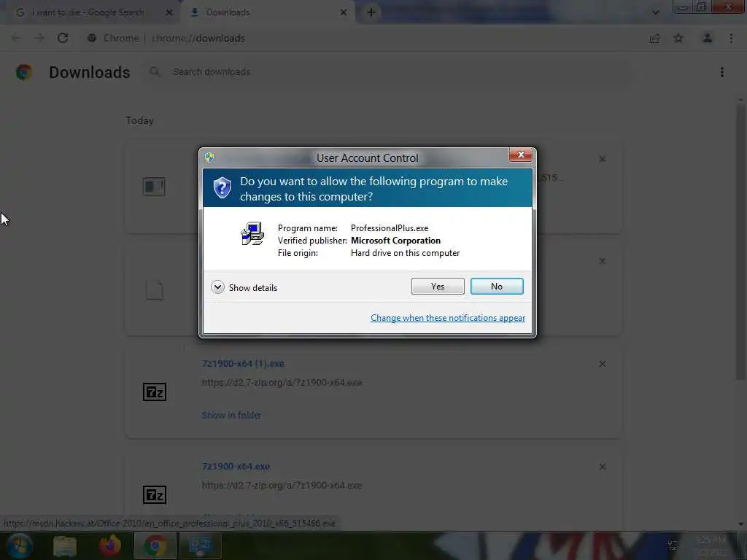Remove 7z1900-x64 (1).exe from the list
The width and height of the screenshot is (747, 560).
click(x=602, y=364)
